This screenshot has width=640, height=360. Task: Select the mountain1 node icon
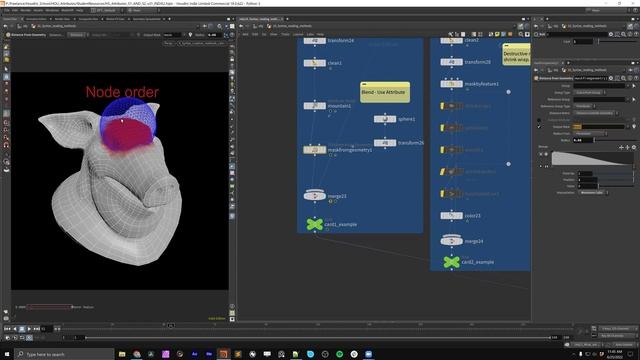click(315, 106)
